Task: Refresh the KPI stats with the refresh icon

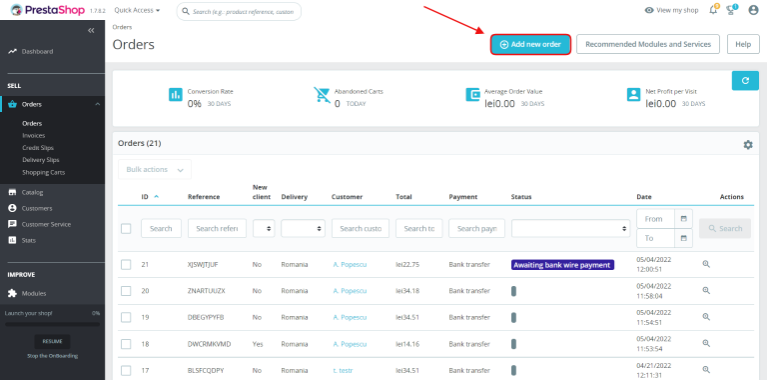Action: pos(745,81)
